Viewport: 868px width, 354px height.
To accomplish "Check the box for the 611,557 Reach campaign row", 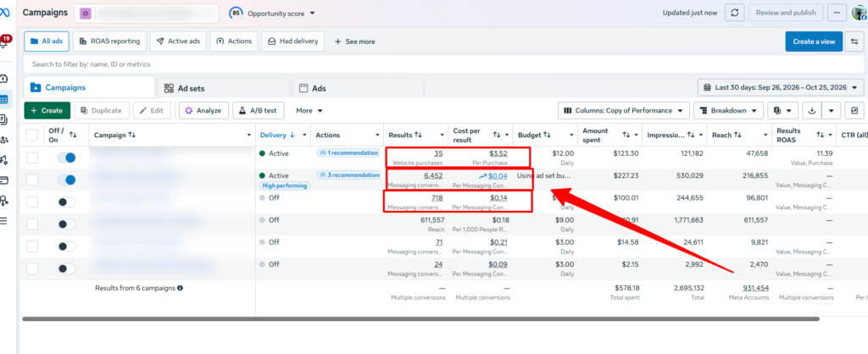I will 32,224.
